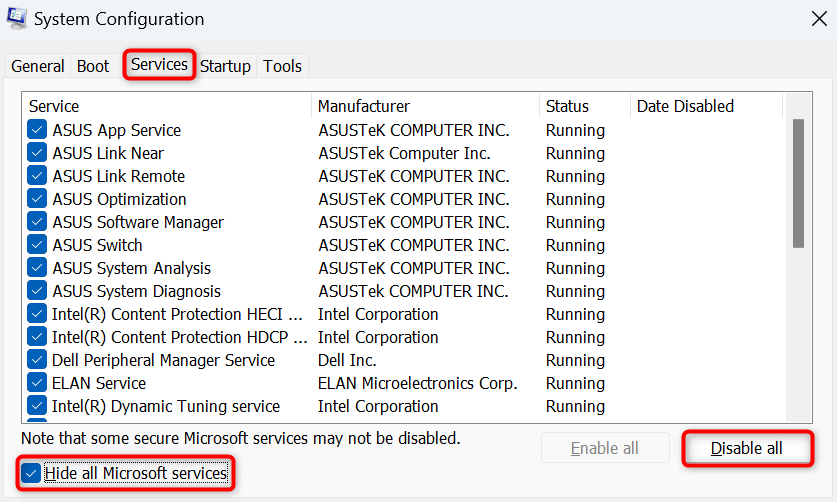Uncheck the Dell Peripheral Manager Service
Image resolution: width=837 pixels, height=502 pixels.
coord(37,360)
